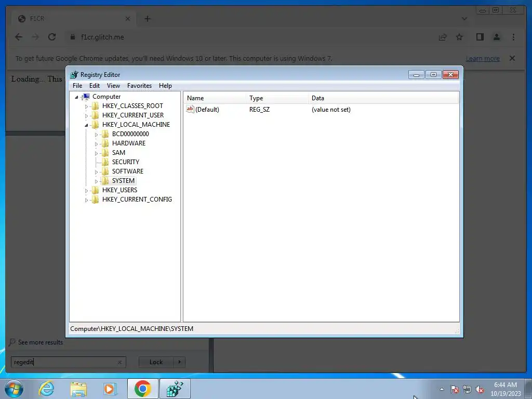Screen dimensions: 532x399
Task: Click Learn more in the Chrome update notice
Action: [483, 58]
